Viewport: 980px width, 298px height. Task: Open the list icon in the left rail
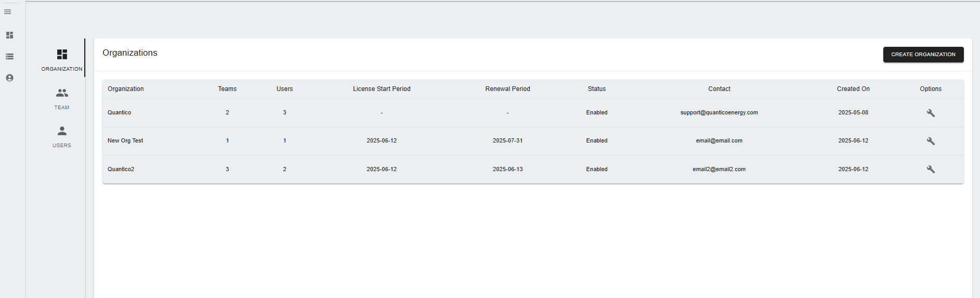point(9,57)
